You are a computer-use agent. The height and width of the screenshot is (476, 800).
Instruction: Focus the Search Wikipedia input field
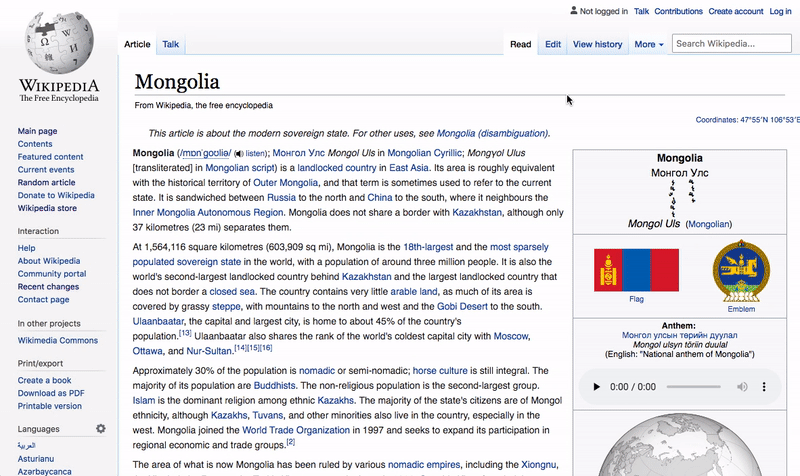pyautogui.click(x=731, y=43)
